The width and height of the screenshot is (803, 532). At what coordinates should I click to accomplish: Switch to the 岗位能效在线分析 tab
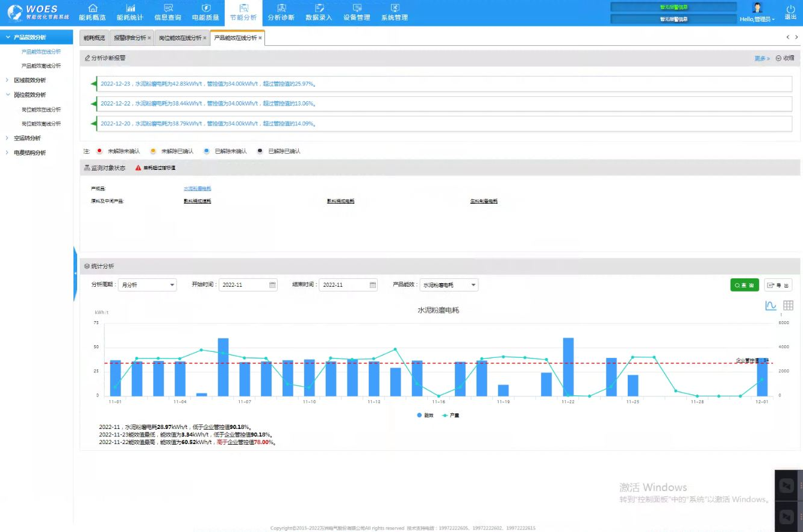(180, 38)
